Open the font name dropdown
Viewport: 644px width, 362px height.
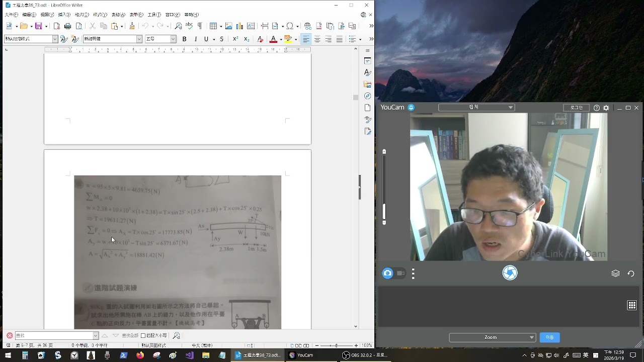139,39
